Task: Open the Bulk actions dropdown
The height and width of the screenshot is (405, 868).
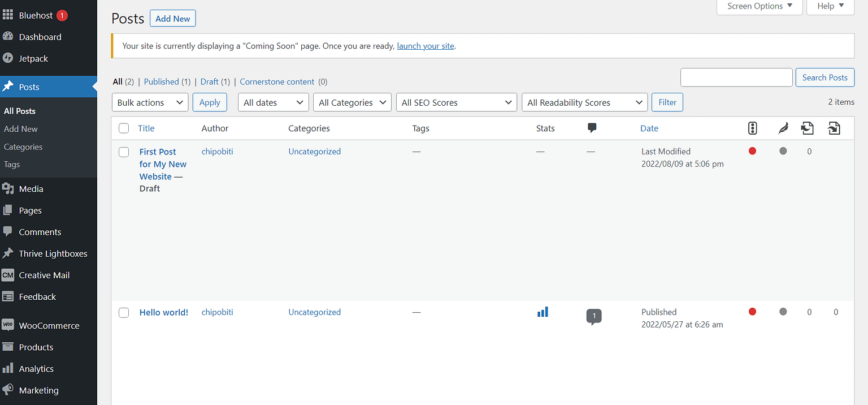Action: pos(150,102)
